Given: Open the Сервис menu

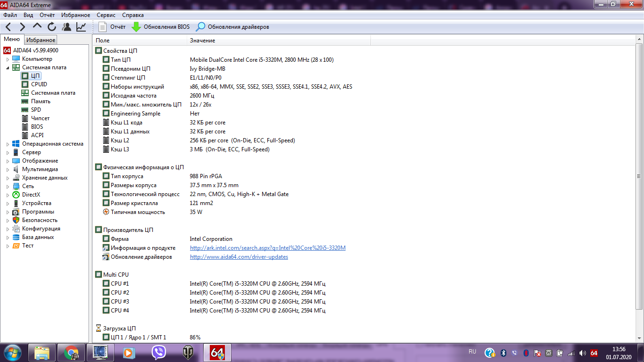Looking at the screenshot, I should click(106, 15).
